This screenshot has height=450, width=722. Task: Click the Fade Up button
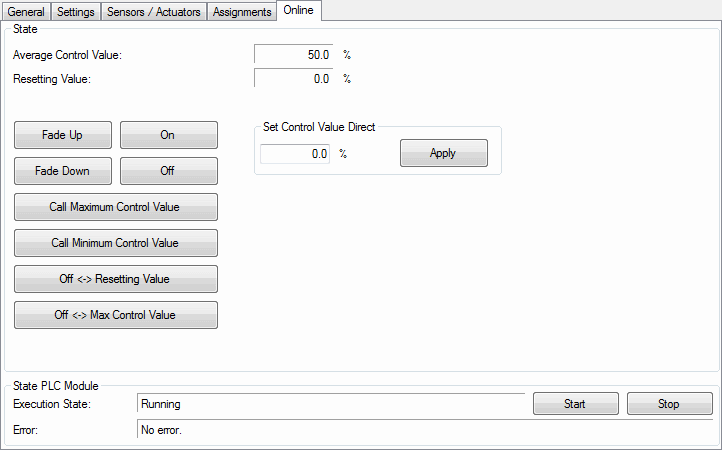click(x=63, y=135)
